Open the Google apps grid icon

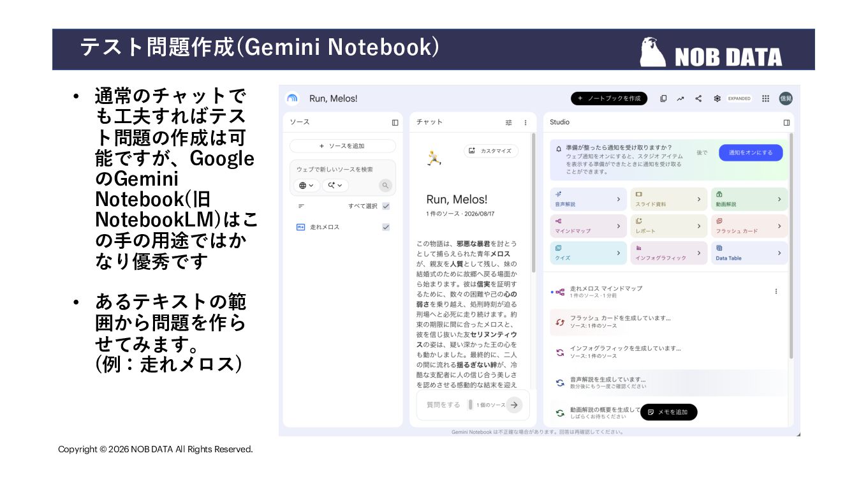(766, 99)
